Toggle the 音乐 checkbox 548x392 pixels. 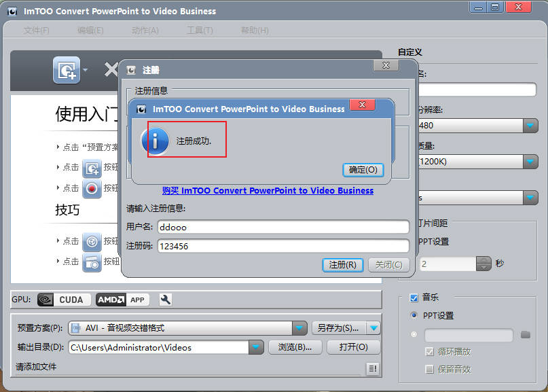pyautogui.click(x=414, y=298)
